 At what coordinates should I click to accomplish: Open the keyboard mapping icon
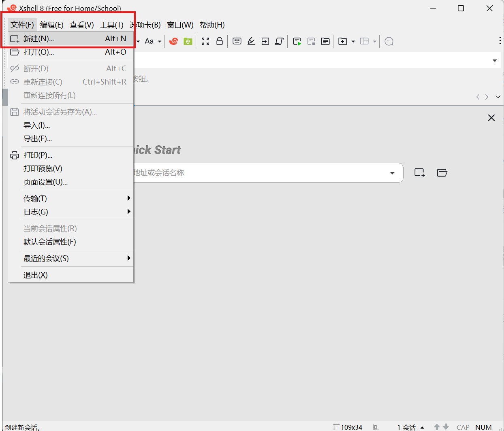(x=237, y=41)
